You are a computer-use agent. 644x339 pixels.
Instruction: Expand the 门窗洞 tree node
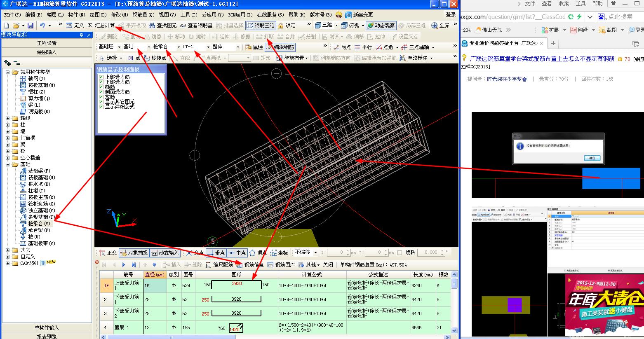(x=8, y=138)
